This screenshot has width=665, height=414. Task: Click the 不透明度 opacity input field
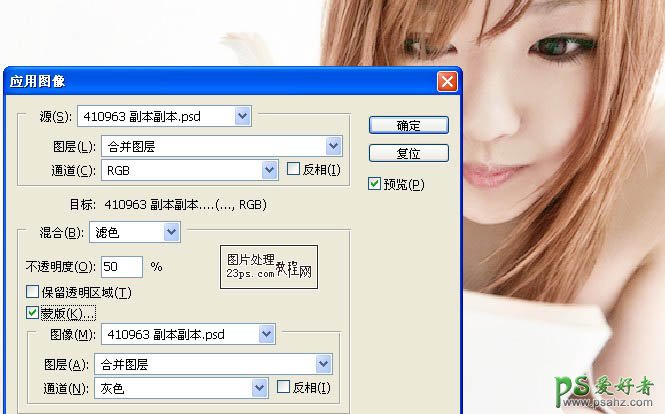[x=121, y=267]
